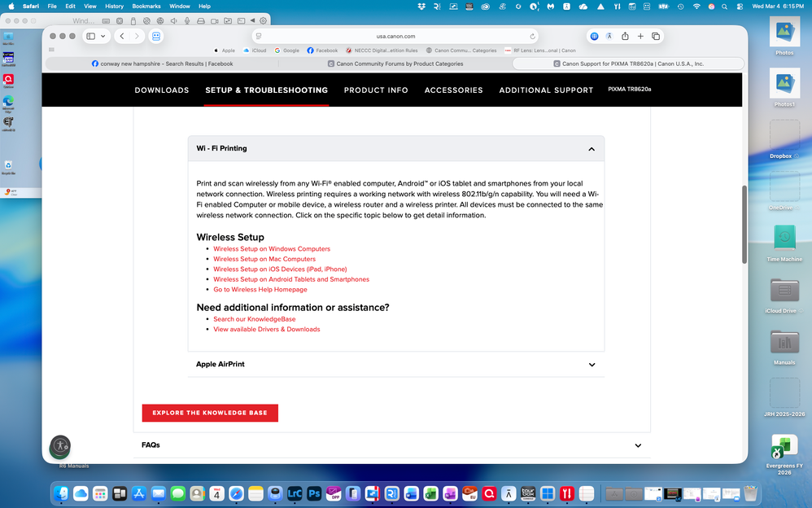This screenshot has height=508, width=812.
Task: Open the Photos desktop folder
Action: coord(784,37)
